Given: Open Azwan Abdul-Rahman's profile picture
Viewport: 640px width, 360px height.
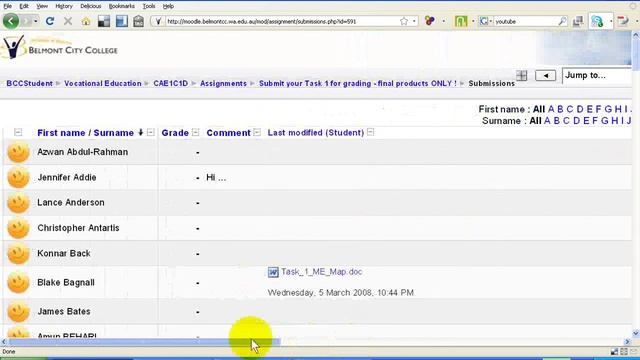Looking at the screenshot, I should tap(18, 152).
